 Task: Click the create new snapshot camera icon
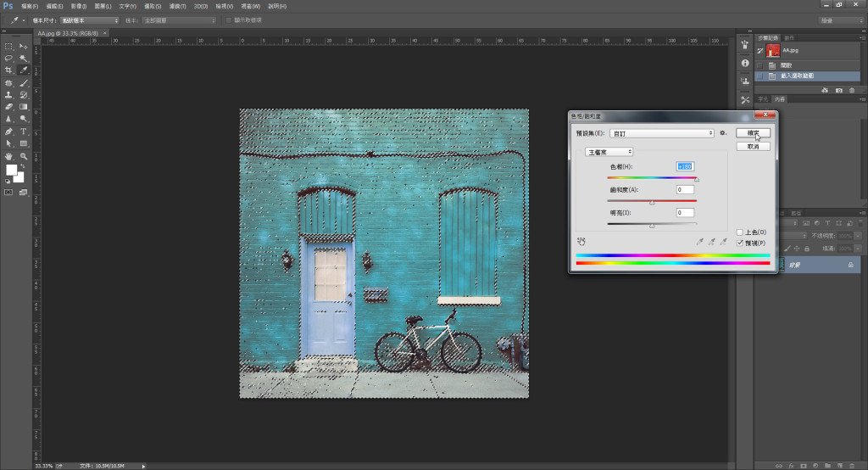(x=839, y=89)
